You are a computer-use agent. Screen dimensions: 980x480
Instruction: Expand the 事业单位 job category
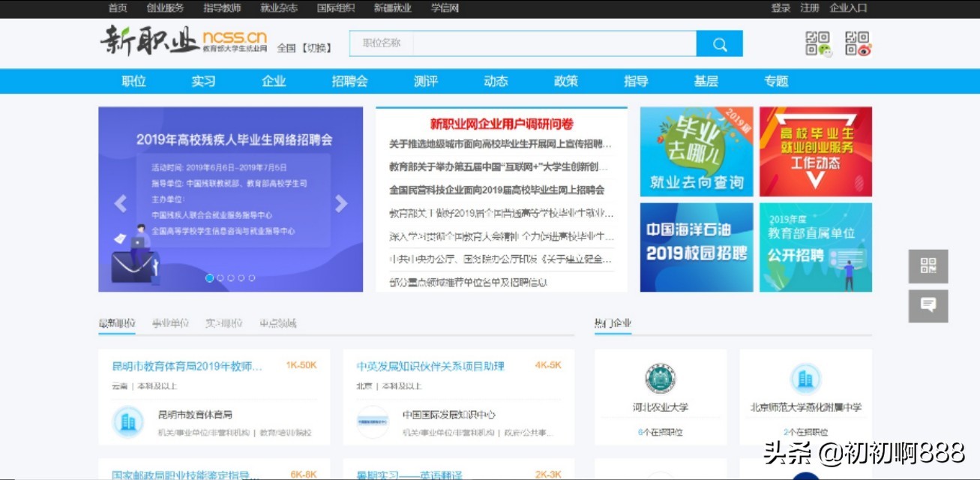(173, 322)
